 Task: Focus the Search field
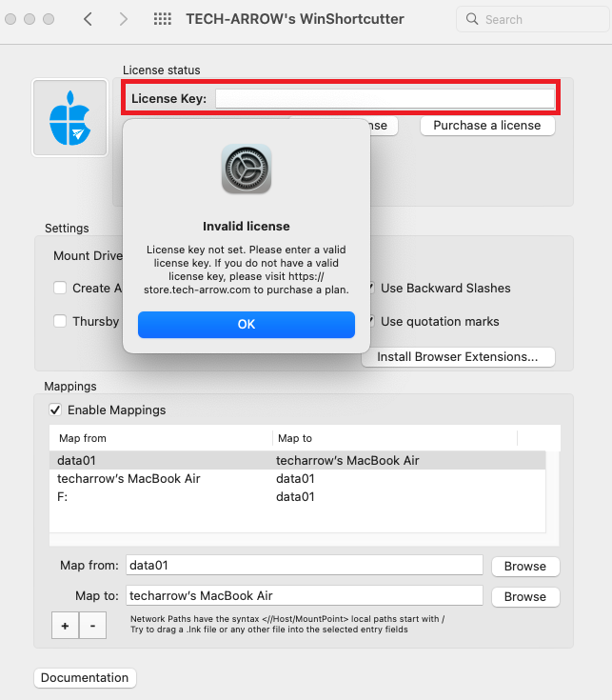[x=533, y=19]
